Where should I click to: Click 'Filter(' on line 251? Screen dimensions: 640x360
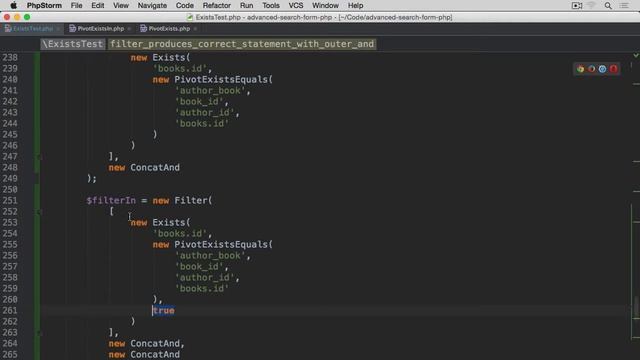click(x=193, y=201)
